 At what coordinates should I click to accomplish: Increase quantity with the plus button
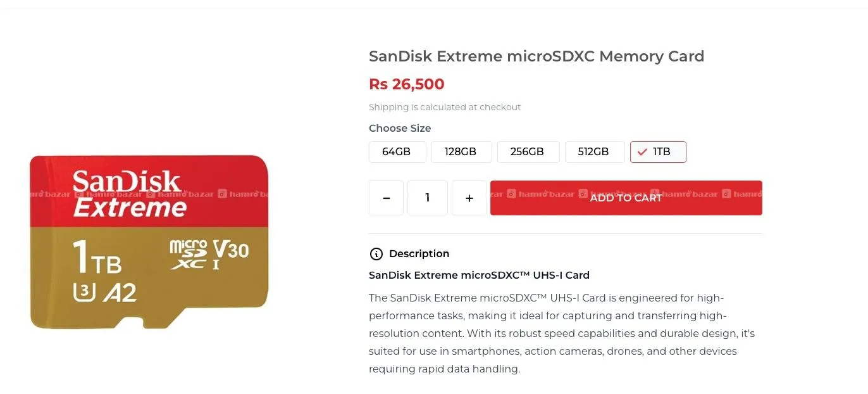469,198
